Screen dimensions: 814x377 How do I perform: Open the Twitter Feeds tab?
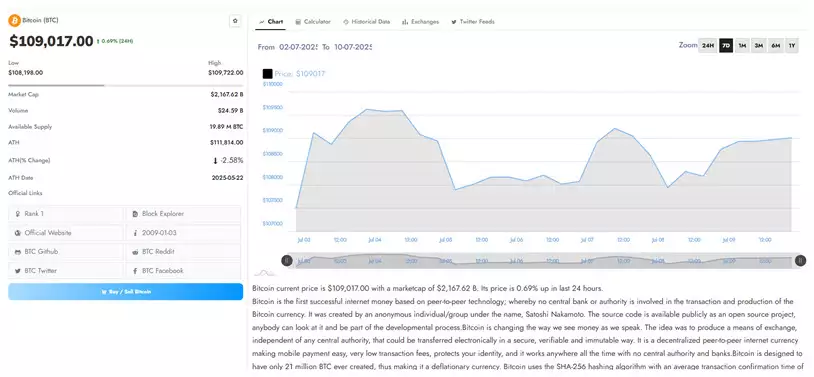[x=472, y=22]
